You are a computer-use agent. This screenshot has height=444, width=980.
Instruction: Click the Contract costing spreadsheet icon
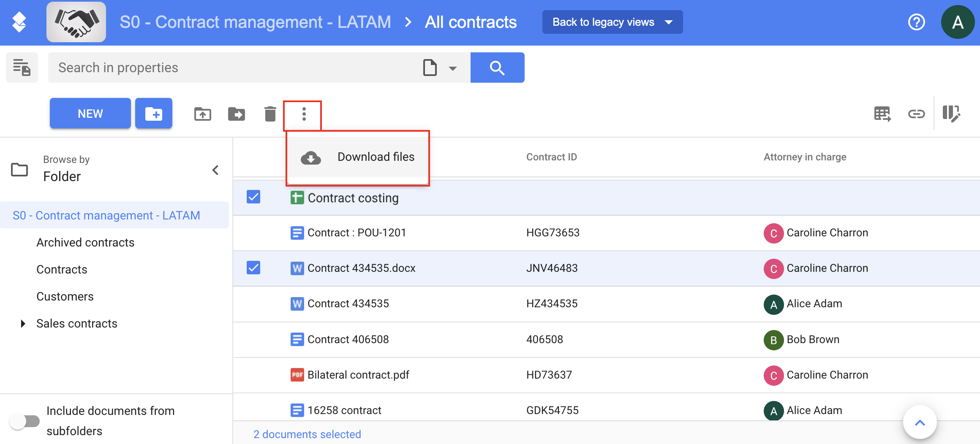(297, 198)
